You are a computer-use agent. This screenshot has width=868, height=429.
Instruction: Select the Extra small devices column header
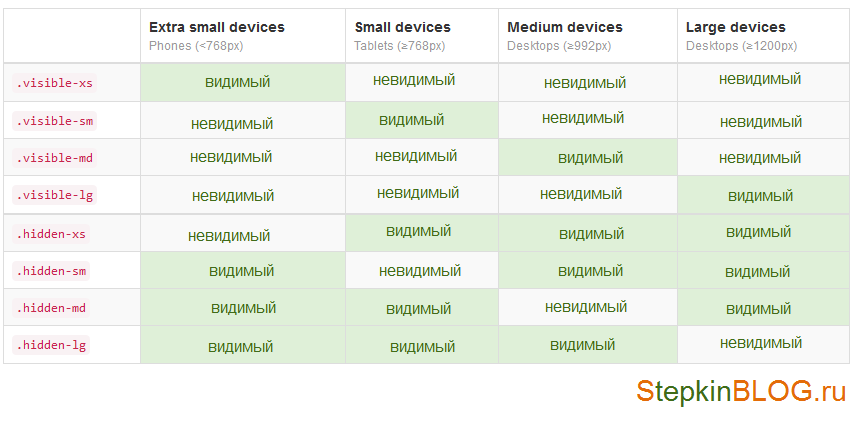(242, 36)
